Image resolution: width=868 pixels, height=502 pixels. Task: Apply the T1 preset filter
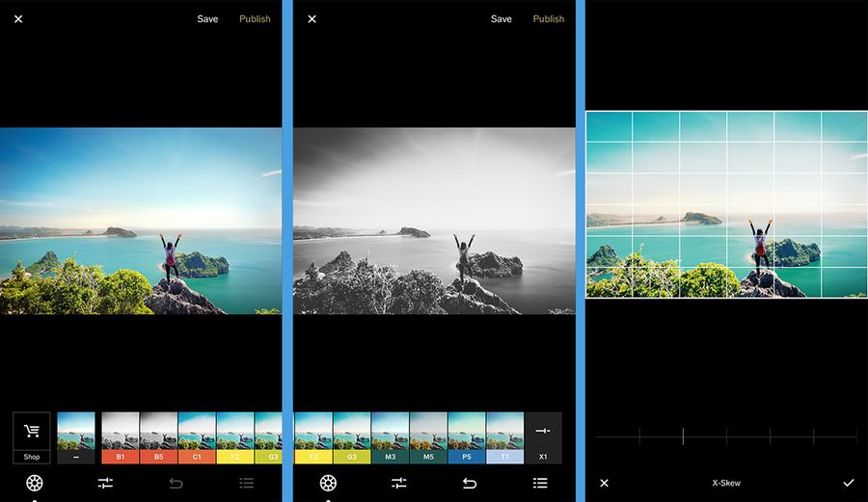point(504,437)
